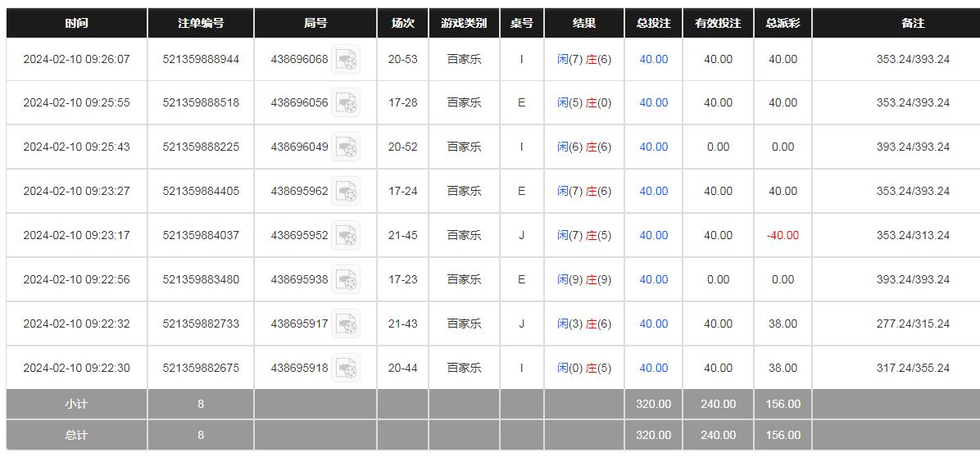Open video replay for round 438696068

tap(347, 60)
